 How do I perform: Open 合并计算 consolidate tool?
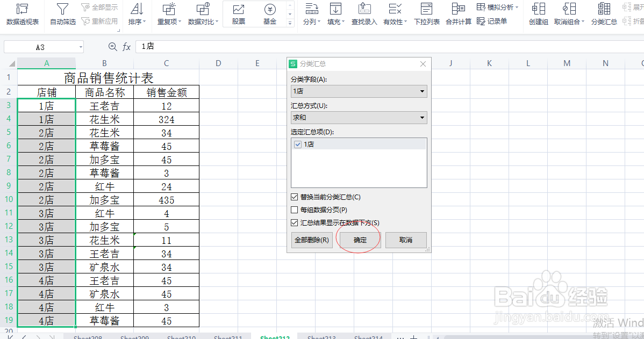coord(459,13)
